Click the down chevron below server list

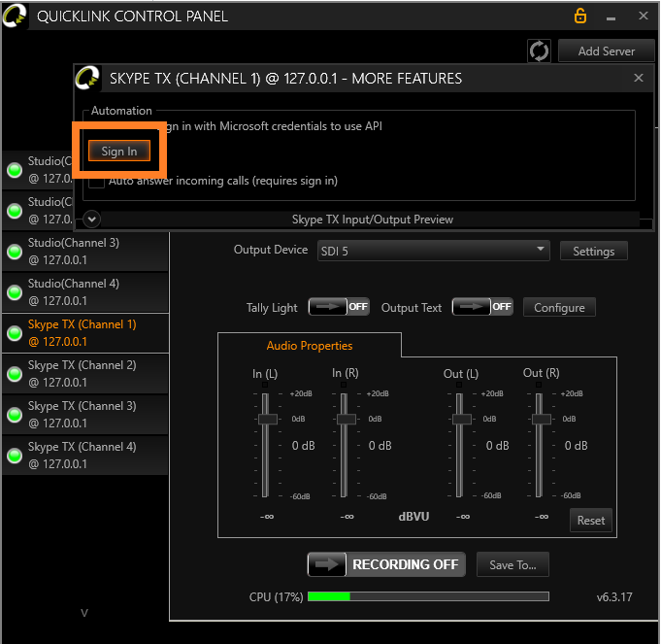[84, 613]
